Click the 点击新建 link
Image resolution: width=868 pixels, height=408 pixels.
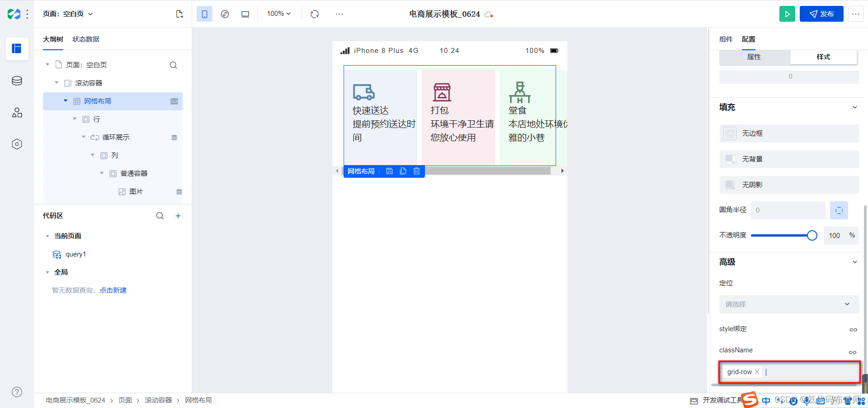113,290
